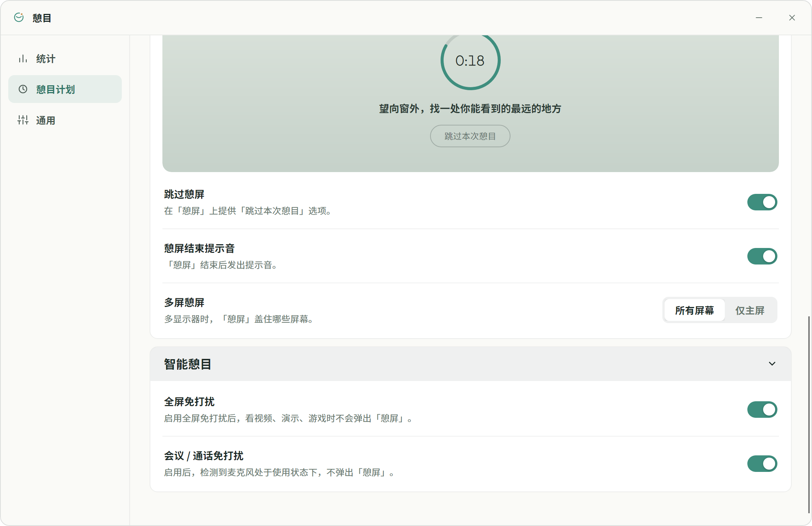Click the bar chart icon beside 统计

[x=23, y=59]
